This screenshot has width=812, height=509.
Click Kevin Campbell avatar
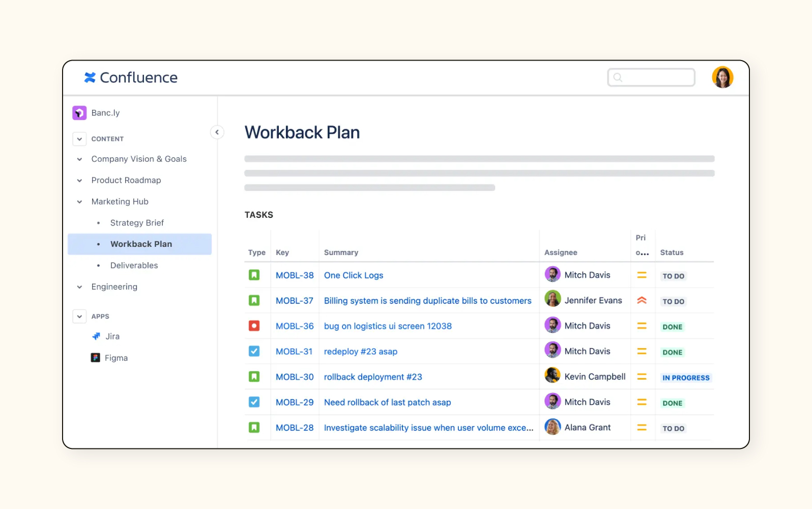(553, 376)
